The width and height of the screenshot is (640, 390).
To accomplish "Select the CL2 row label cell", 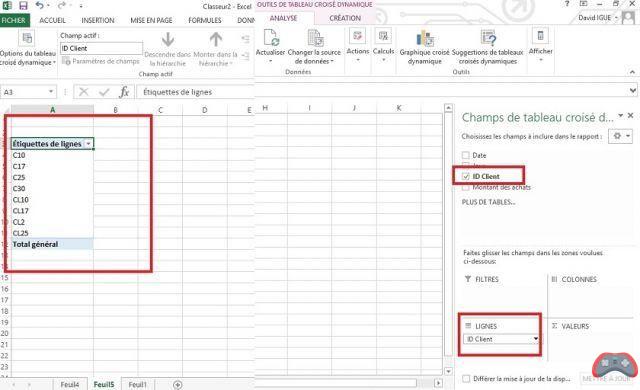I will point(52,222).
